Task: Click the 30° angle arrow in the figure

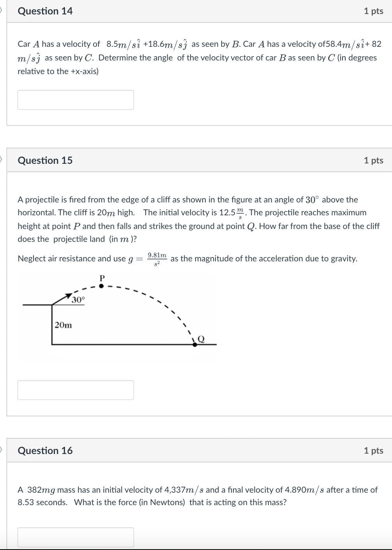Action: point(68,295)
